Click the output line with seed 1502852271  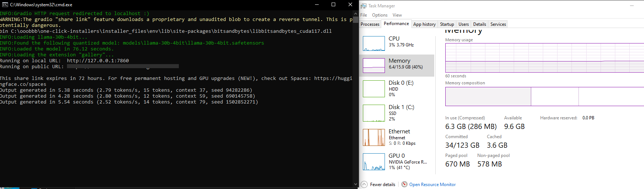point(129,102)
